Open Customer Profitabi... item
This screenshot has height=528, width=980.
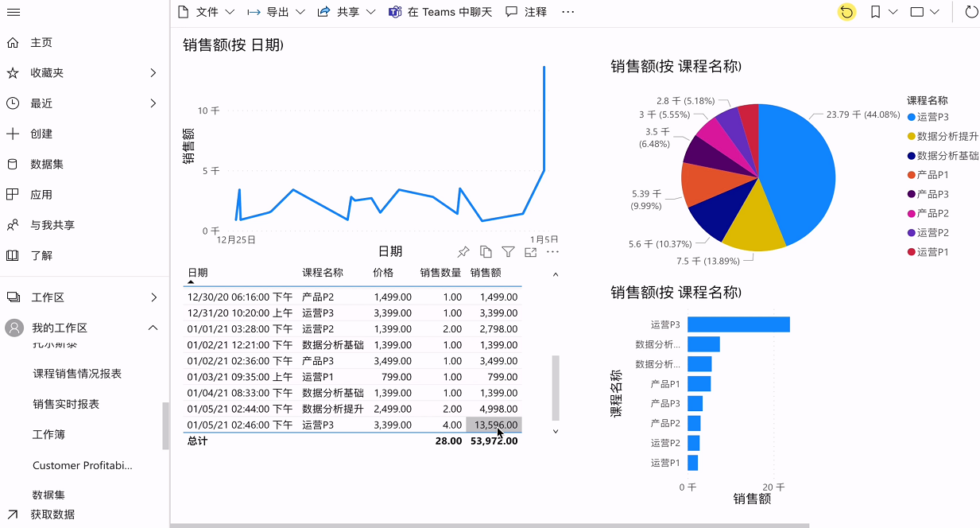click(x=83, y=465)
